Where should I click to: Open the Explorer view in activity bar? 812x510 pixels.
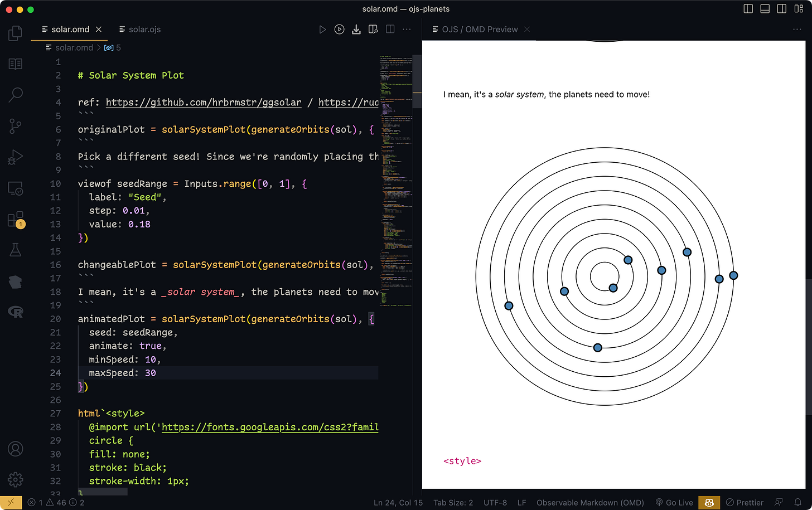[x=16, y=33]
